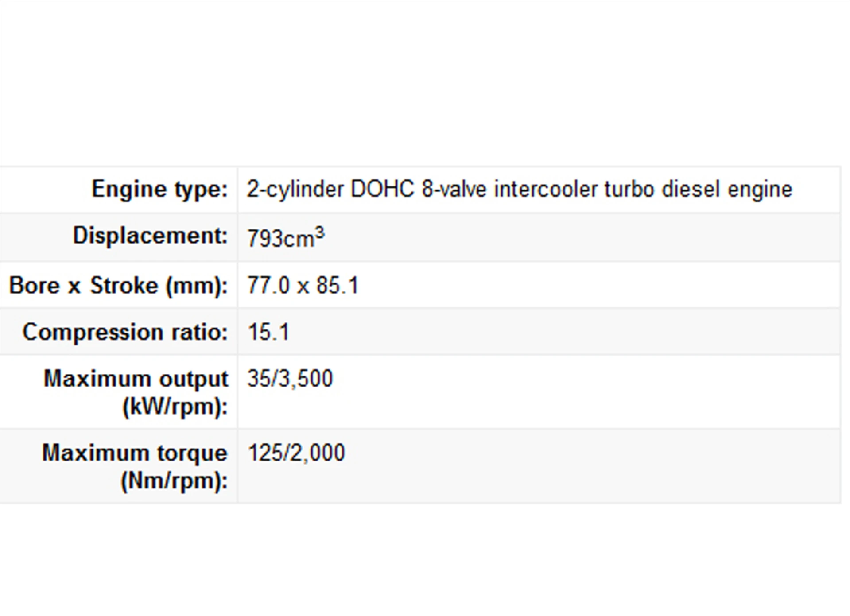Click the "Maximum output" label text
Viewport: 850px width, 616px height.
[x=136, y=379]
